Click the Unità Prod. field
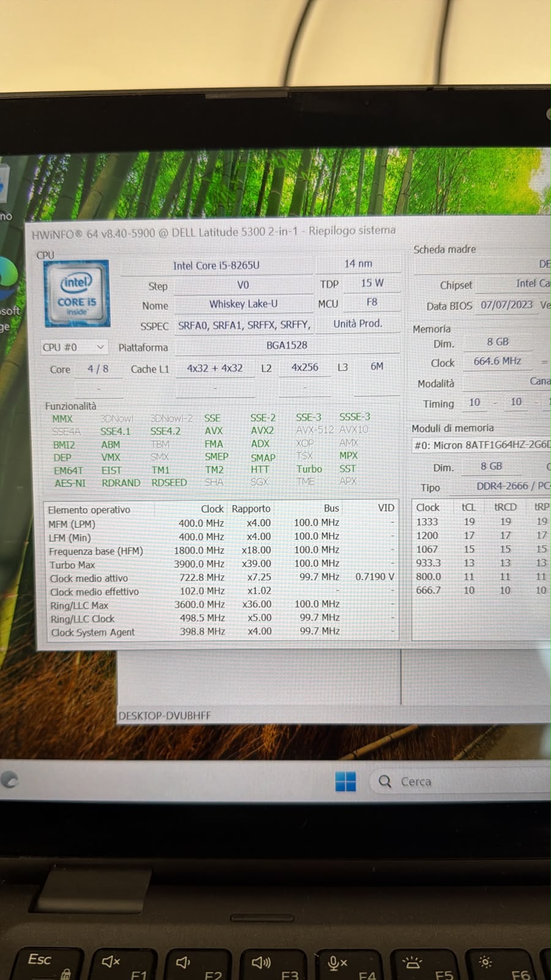 pos(358,323)
